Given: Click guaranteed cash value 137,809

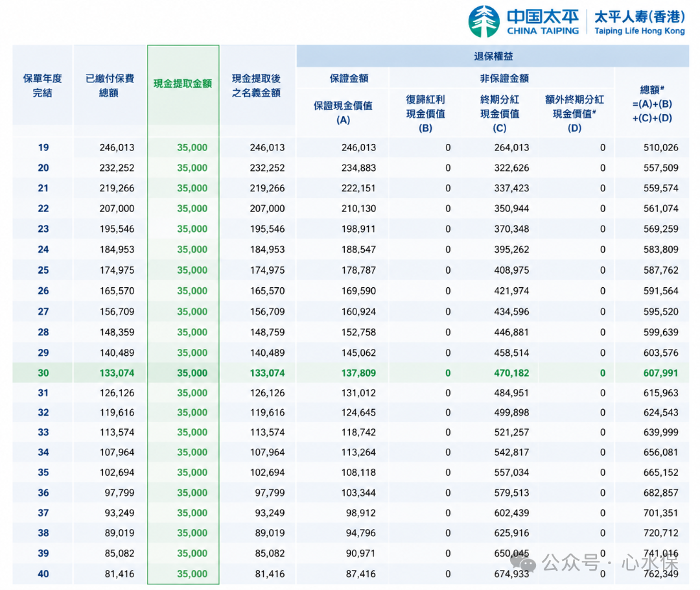Looking at the screenshot, I should pos(358,373).
